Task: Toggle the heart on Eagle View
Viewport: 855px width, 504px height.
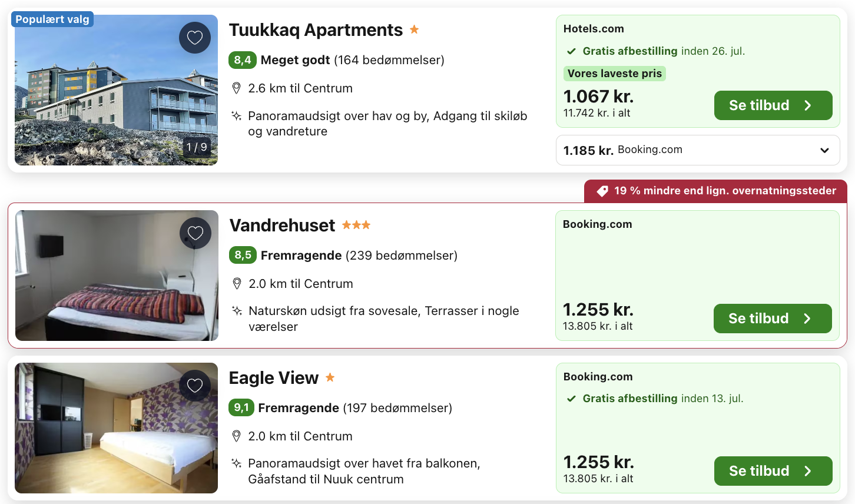Action: [x=195, y=386]
